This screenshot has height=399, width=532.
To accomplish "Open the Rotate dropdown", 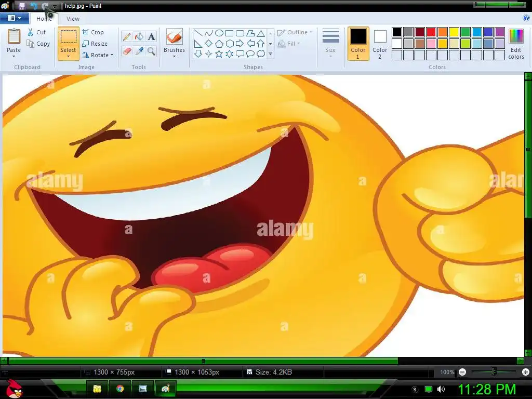I will [98, 55].
